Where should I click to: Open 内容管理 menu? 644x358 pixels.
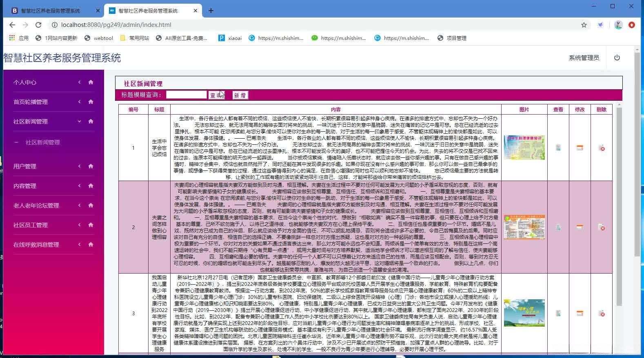(25, 186)
